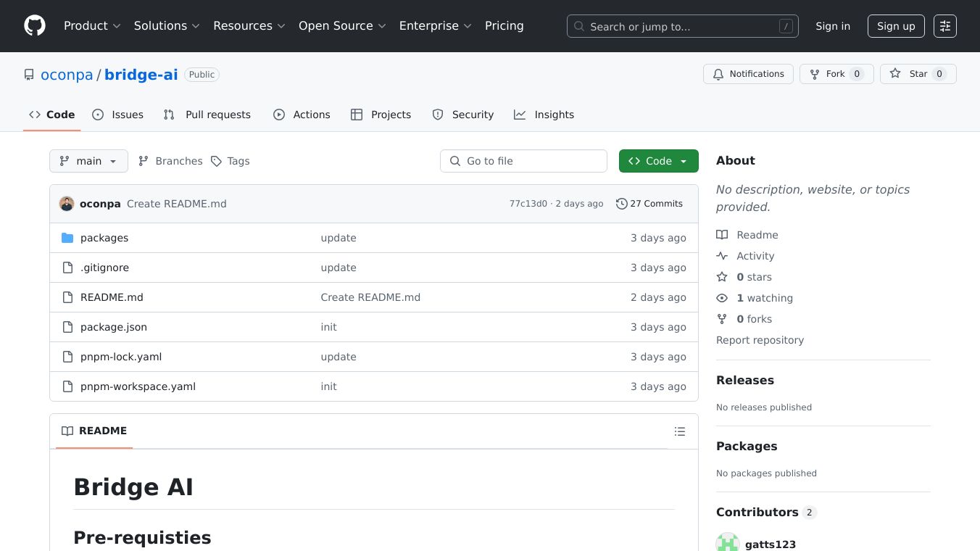Switch to the Pull requests tab

click(x=207, y=115)
